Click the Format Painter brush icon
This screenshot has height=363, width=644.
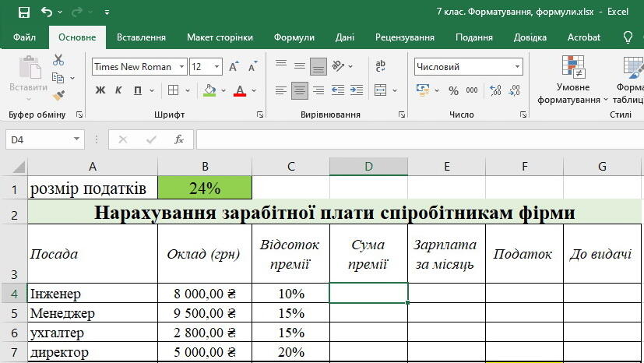58,96
